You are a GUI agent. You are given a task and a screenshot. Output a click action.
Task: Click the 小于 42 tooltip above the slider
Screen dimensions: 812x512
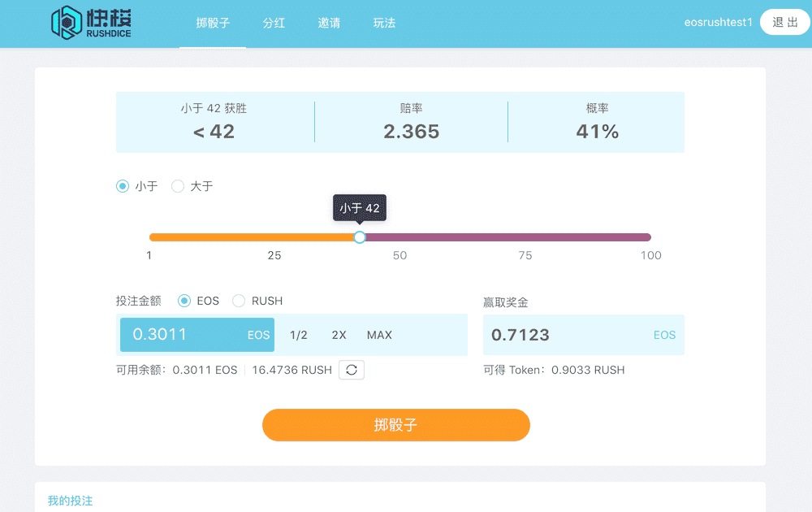click(360, 208)
